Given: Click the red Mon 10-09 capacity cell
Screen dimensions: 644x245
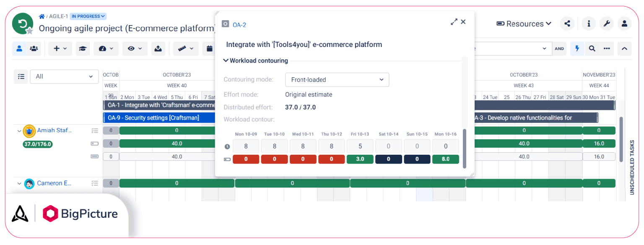Looking at the screenshot, I should (246, 159).
